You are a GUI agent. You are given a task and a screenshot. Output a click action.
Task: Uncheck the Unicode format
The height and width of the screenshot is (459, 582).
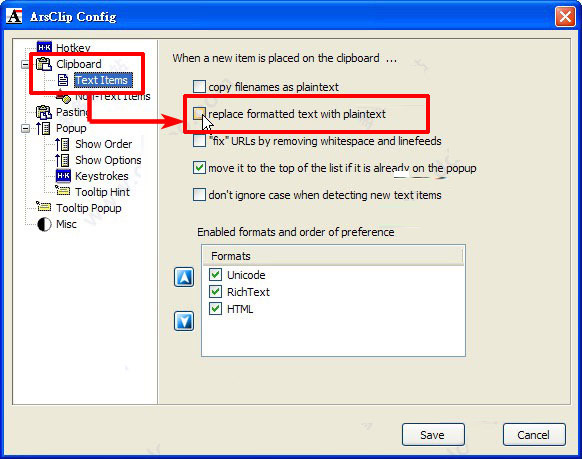[215, 275]
